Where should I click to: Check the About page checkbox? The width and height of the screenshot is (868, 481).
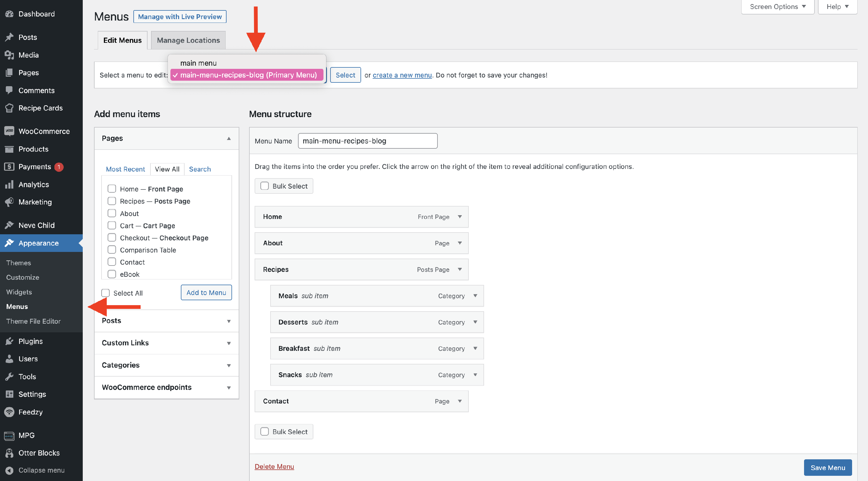(x=111, y=213)
